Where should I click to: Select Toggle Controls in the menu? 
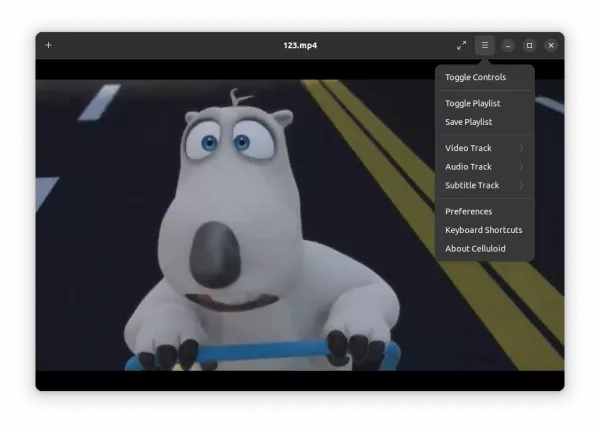pyautogui.click(x=485, y=77)
